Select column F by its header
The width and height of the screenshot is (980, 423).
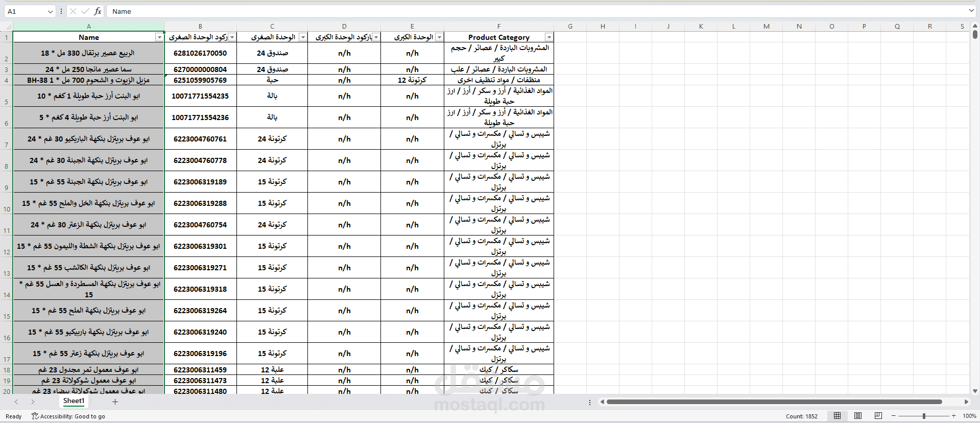click(x=499, y=26)
